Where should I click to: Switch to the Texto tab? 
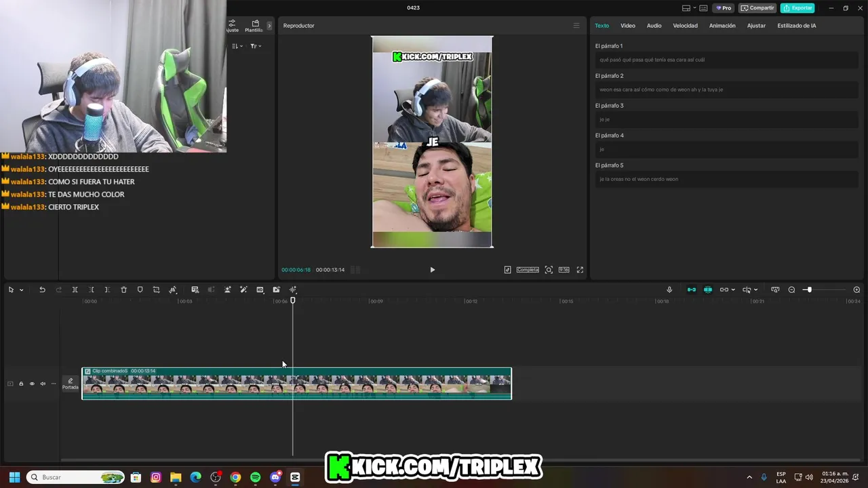(x=602, y=26)
